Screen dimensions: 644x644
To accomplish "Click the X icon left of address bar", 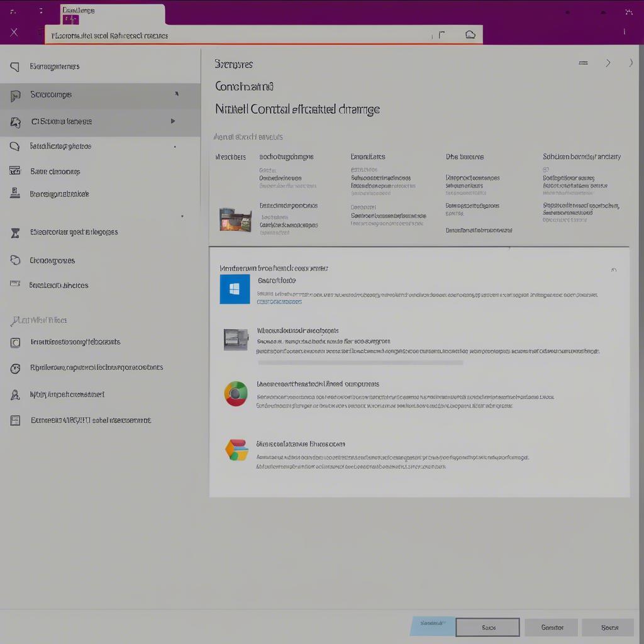I will pos(14,32).
